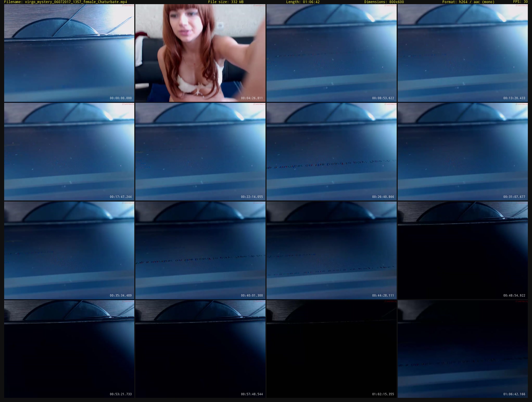This screenshot has width=532, height=402.
Task: Click the File size 332 MB label
Action: point(226,2)
